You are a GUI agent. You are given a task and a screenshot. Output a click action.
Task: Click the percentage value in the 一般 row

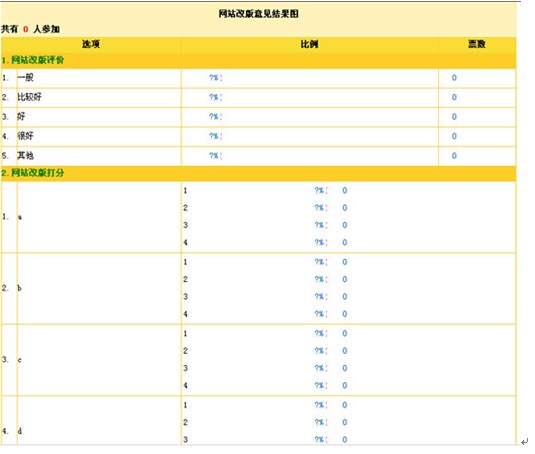coord(215,78)
